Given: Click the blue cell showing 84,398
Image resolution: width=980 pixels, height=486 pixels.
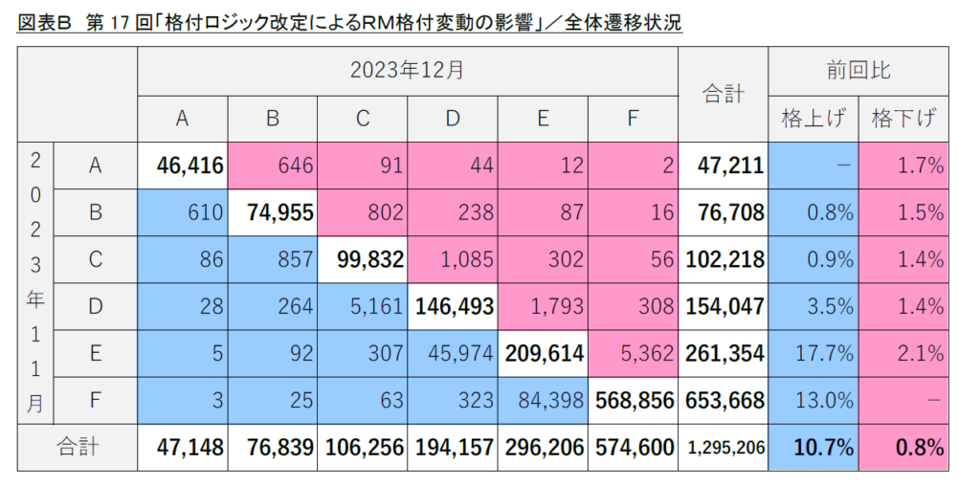Looking at the screenshot, I should coord(543,400).
